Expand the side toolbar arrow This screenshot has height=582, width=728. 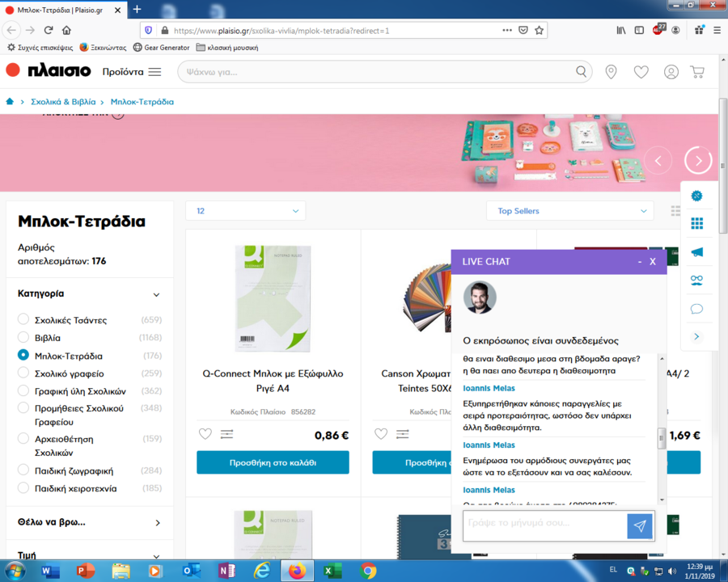[696, 336]
